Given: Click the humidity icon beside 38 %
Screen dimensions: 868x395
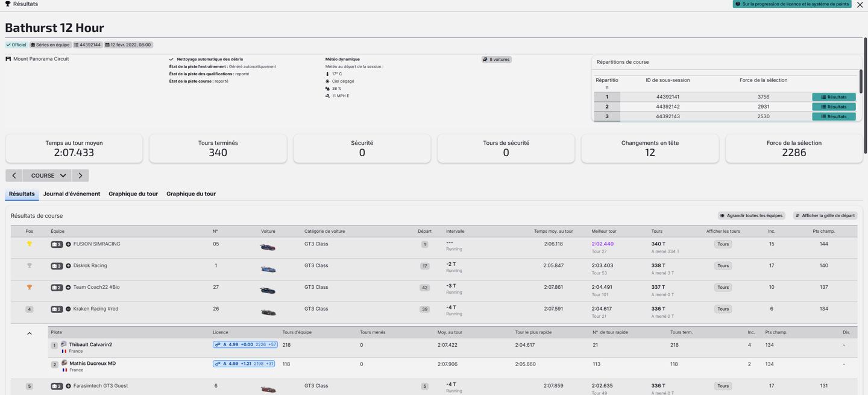Looking at the screenshot, I should coord(327,89).
